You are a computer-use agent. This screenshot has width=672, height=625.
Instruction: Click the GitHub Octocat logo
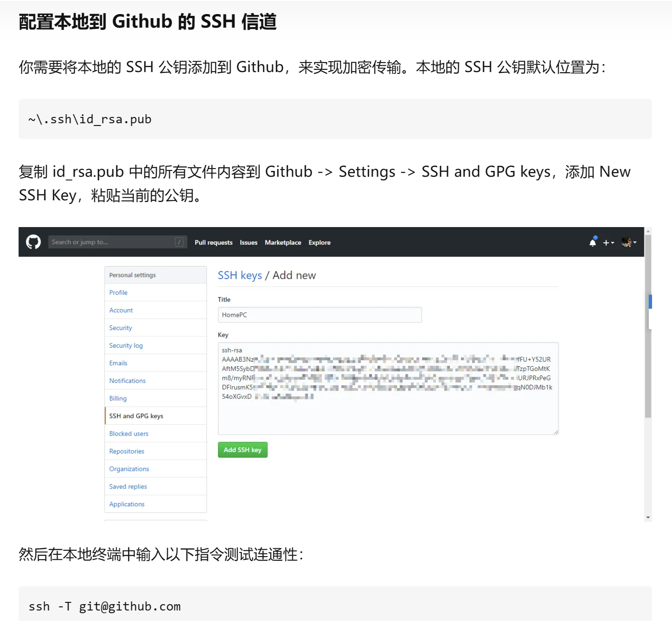tap(33, 242)
